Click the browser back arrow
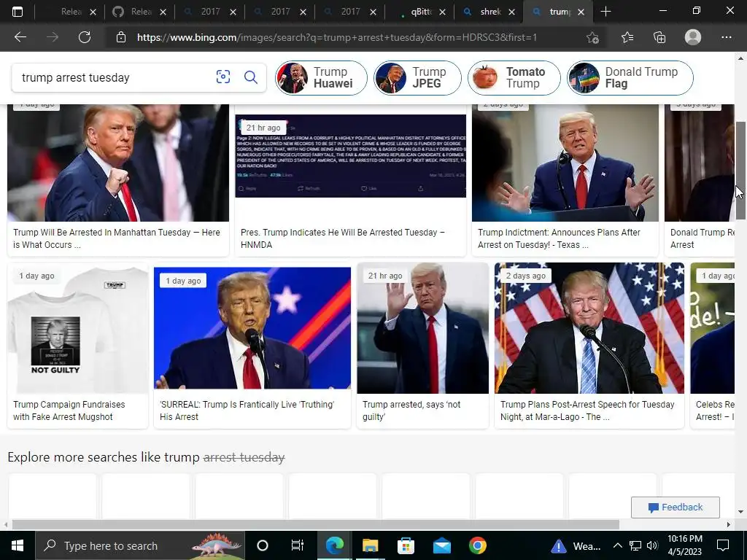 click(20, 37)
